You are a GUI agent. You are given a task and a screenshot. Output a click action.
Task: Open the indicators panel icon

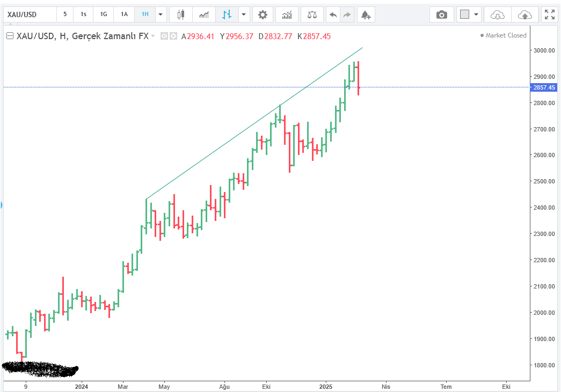[x=287, y=14]
